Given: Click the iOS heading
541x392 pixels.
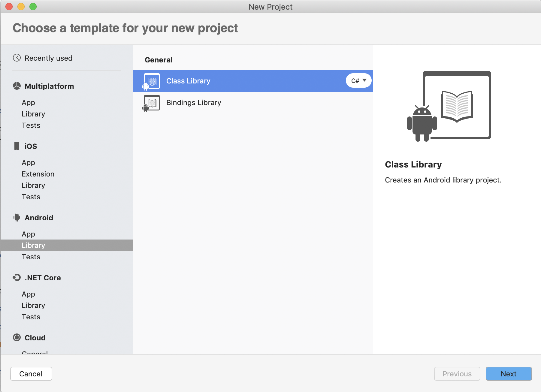Looking at the screenshot, I should [31, 146].
